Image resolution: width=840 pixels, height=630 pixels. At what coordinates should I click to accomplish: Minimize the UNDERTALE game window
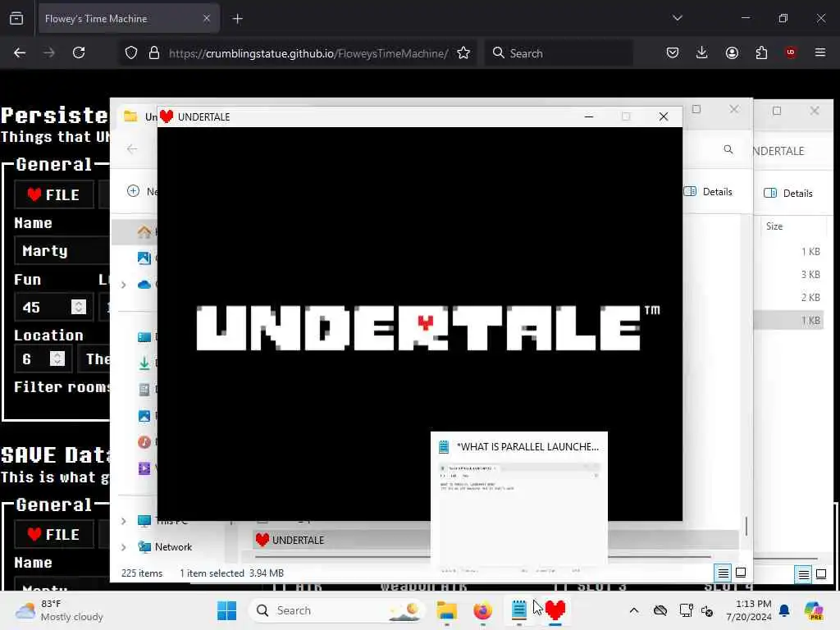589,116
